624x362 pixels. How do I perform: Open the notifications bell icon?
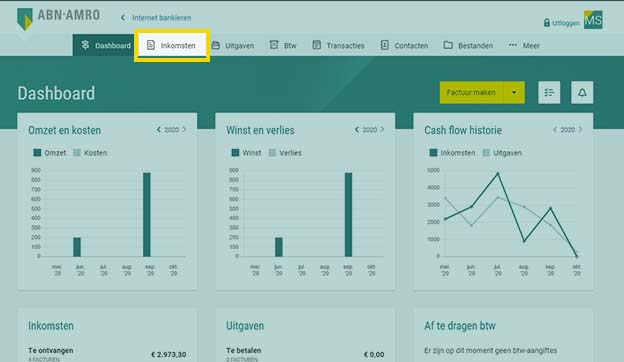pyautogui.click(x=582, y=93)
